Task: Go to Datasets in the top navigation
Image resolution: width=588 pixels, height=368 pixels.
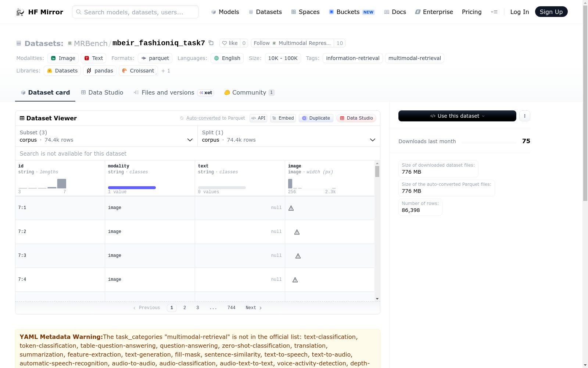Action: 265,12
